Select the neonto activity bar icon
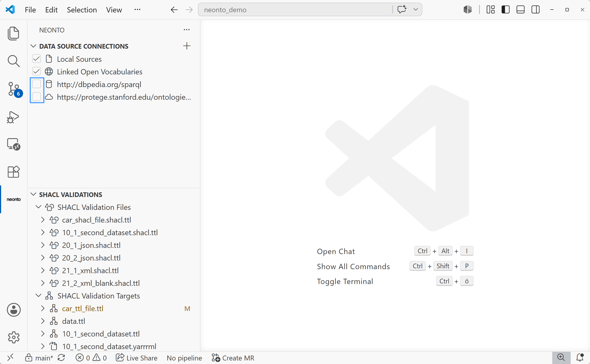The height and width of the screenshot is (364, 590). [x=14, y=199]
